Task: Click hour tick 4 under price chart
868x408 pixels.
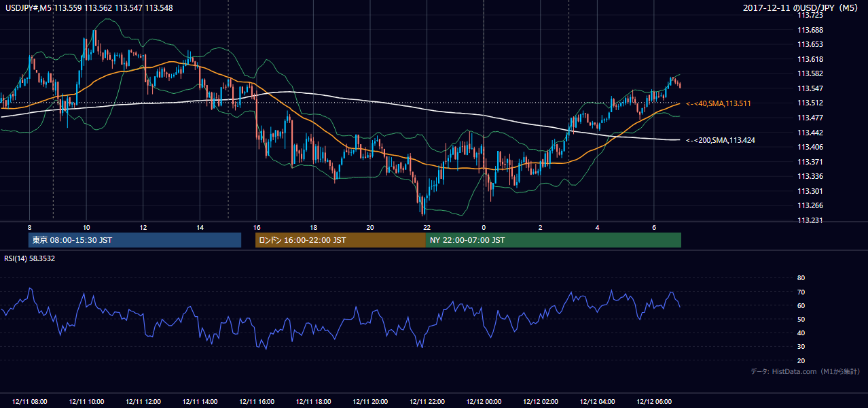Action: pos(596,227)
